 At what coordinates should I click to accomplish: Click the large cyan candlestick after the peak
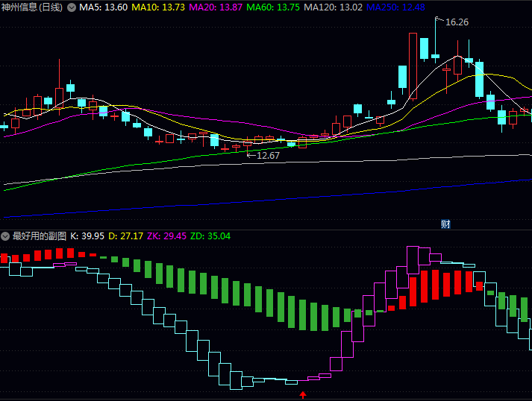479,79
